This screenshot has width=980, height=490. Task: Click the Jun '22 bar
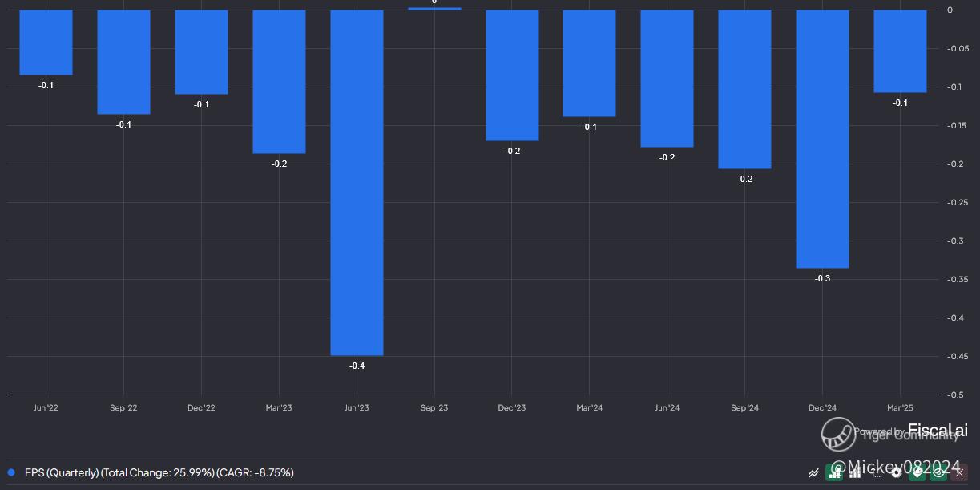[x=46, y=43]
